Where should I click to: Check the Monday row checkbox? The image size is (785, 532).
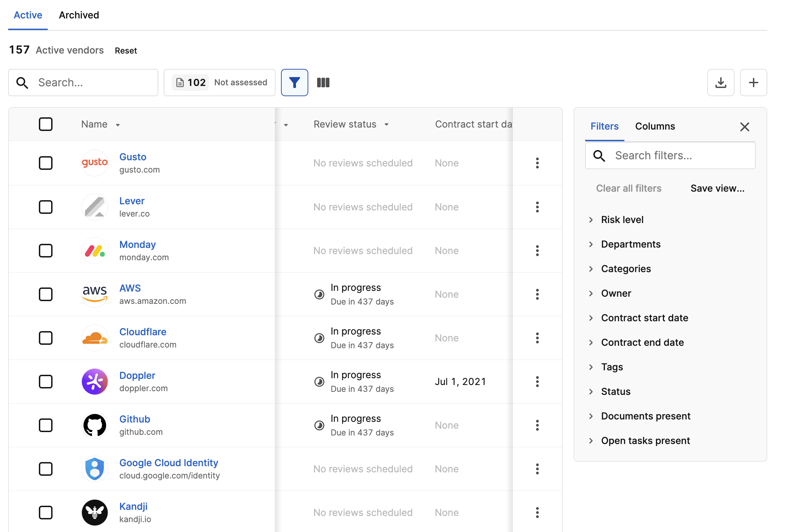[x=46, y=251]
